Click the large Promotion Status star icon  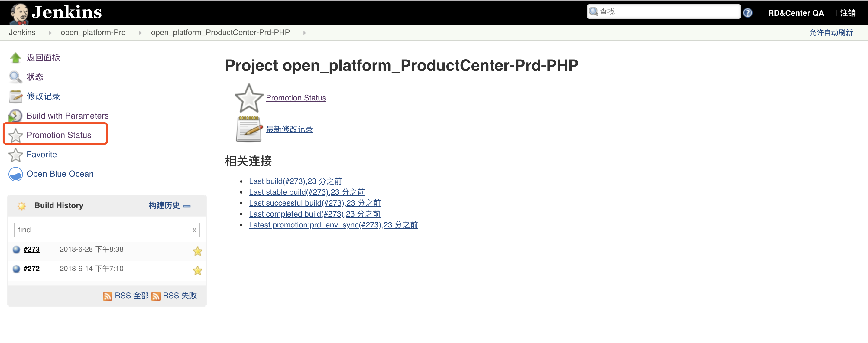(x=248, y=98)
